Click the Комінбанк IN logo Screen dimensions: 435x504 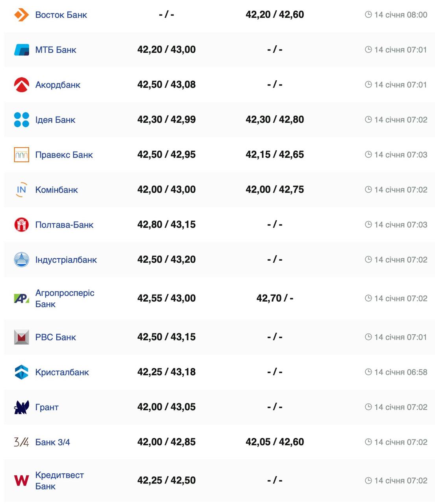click(21, 190)
